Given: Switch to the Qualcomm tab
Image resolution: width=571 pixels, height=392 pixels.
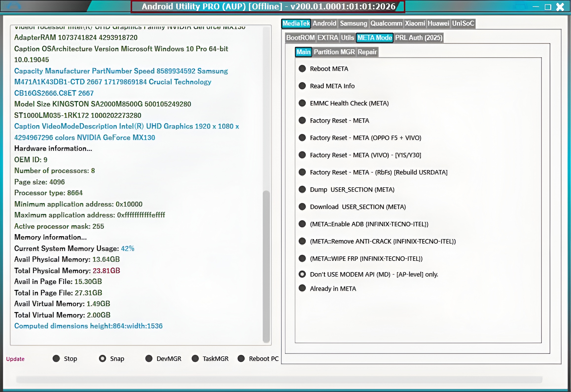Looking at the screenshot, I should point(386,23).
